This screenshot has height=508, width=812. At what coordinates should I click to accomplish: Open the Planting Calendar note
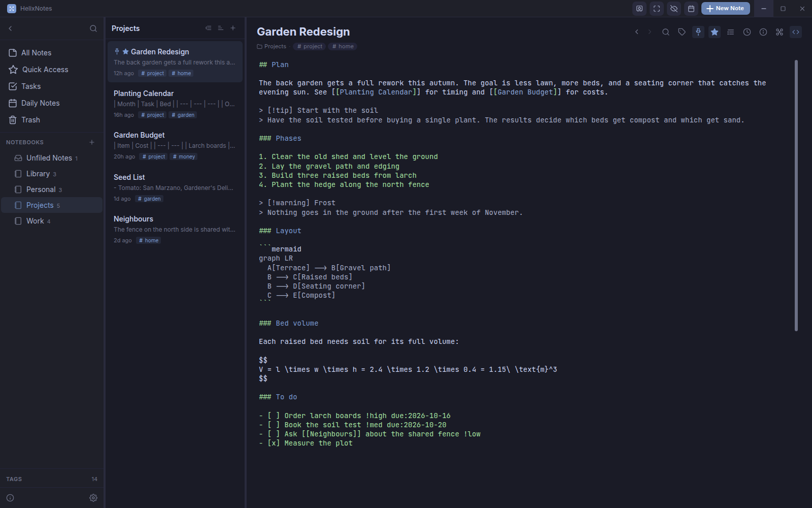[175, 104]
